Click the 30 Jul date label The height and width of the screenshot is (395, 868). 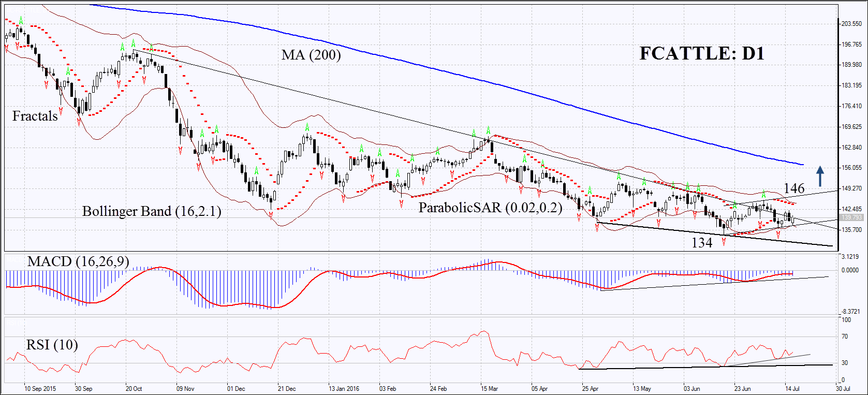[x=843, y=388]
